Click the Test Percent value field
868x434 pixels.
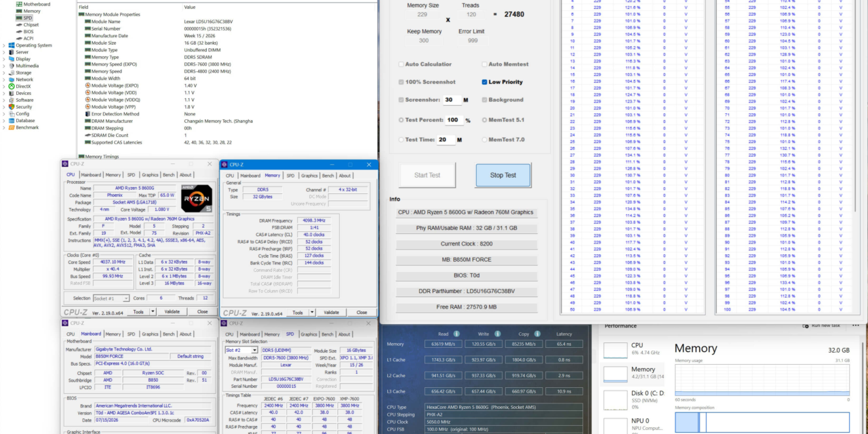pos(454,120)
